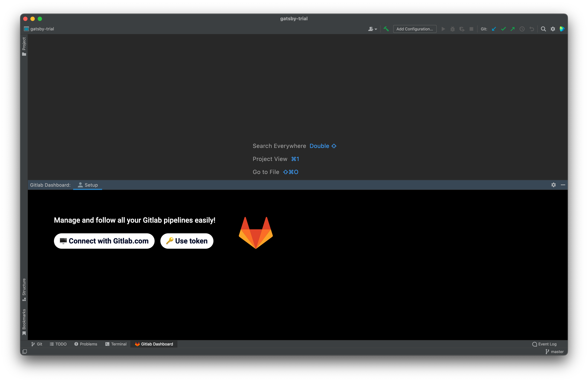
Task: Click the master branch widget
Action: point(554,352)
